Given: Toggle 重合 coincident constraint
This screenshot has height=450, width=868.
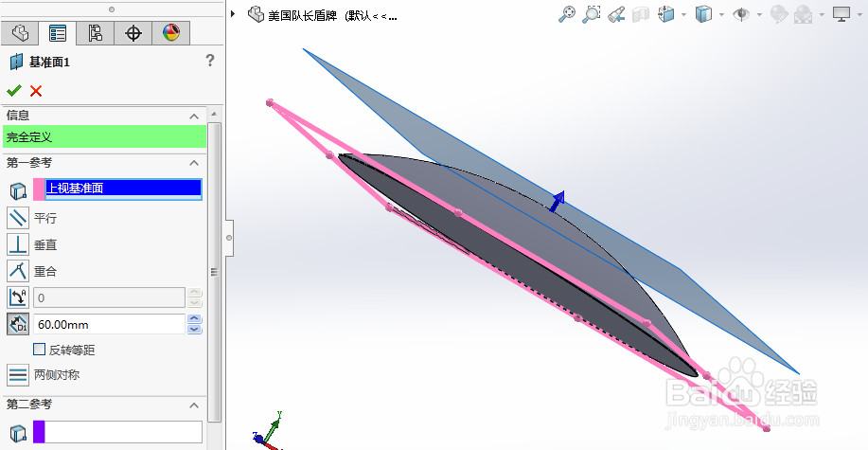Looking at the screenshot, I should click(18, 271).
